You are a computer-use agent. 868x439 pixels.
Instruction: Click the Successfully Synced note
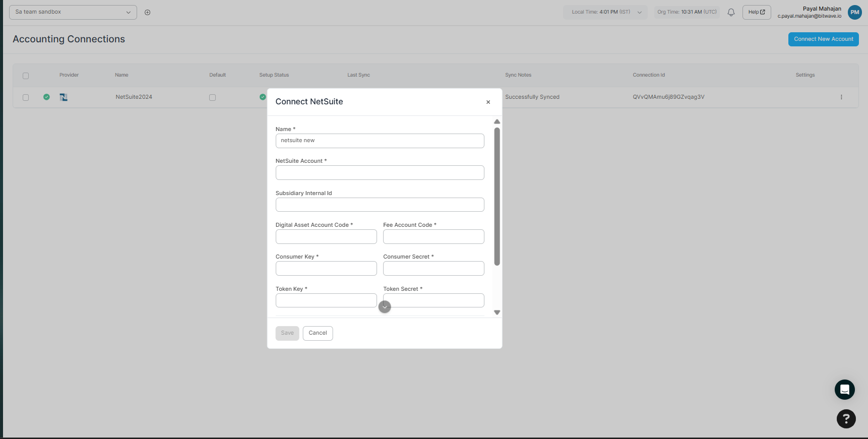pyautogui.click(x=532, y=97)
